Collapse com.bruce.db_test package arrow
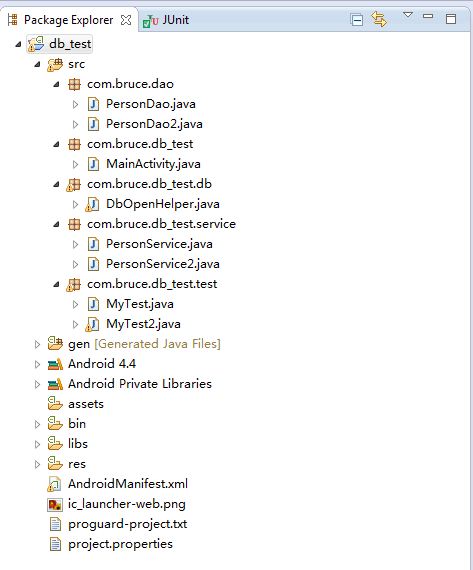The height and width of the screenshot is (570, 473). click(56, 145)
